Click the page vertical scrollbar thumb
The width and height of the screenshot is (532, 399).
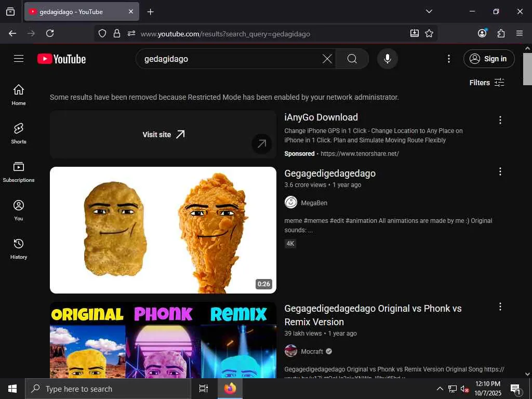point(527,69)
